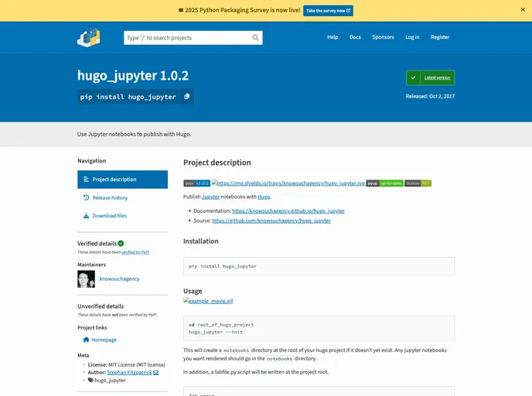The image size is (532, 396).
Task: Open the source github.com URL
Action: click(x=271, y=220)
